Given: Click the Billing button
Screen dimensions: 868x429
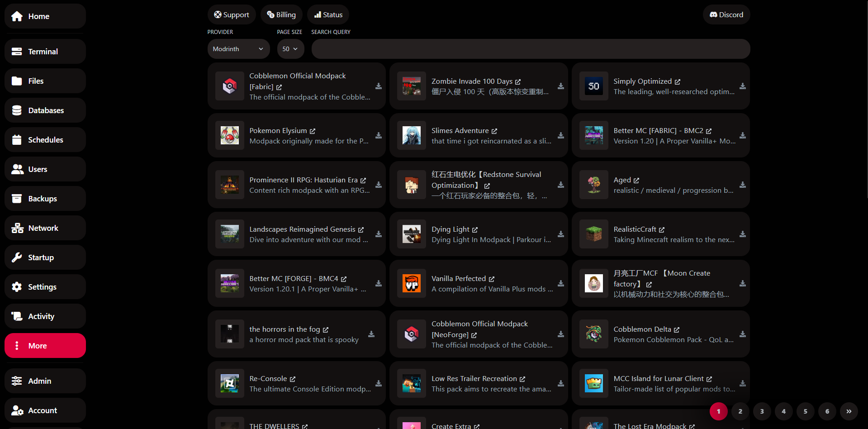Looking at the screenshot, I should (281, 14).
